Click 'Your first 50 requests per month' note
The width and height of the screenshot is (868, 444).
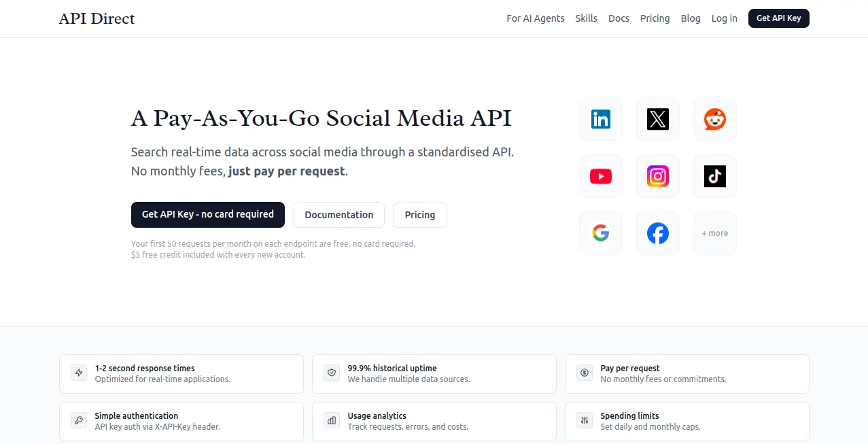tap(273, 243)
